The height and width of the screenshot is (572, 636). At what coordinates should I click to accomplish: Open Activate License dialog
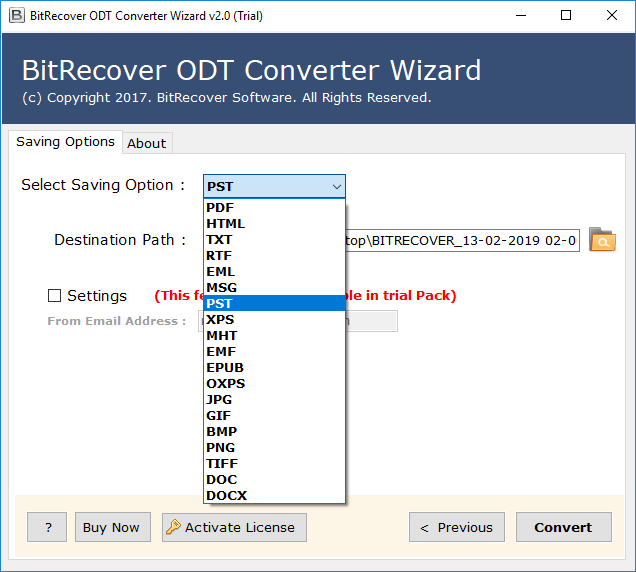(x=234, y=527)
